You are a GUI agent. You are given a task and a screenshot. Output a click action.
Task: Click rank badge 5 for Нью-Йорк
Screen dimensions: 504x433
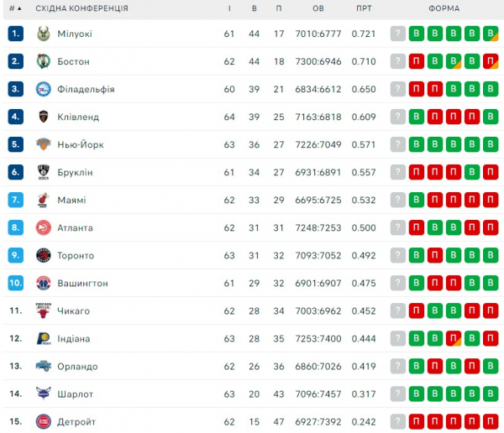(15, 144)
